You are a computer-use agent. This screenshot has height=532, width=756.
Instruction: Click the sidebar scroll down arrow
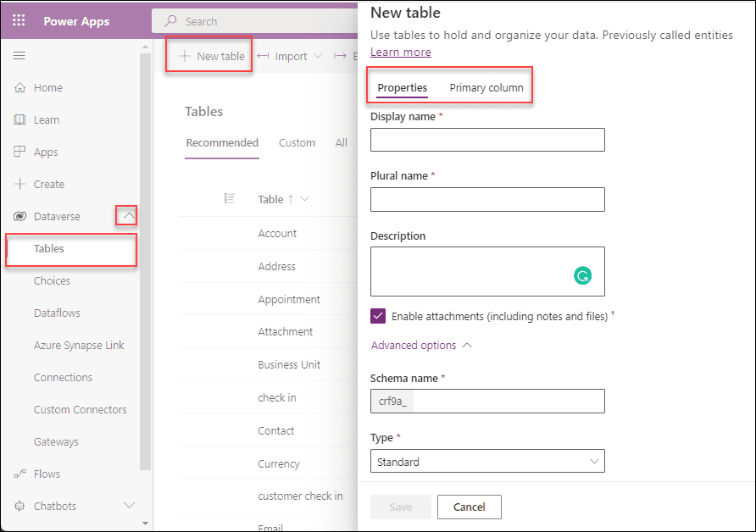pyautogui.click(x=145, y=524)
